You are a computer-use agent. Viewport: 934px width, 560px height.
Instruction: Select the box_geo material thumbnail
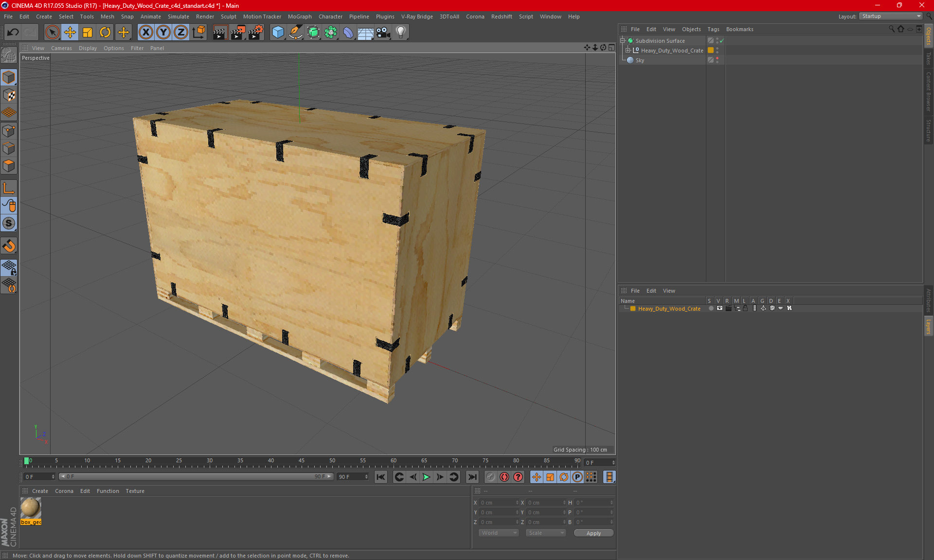coord(31,508)
